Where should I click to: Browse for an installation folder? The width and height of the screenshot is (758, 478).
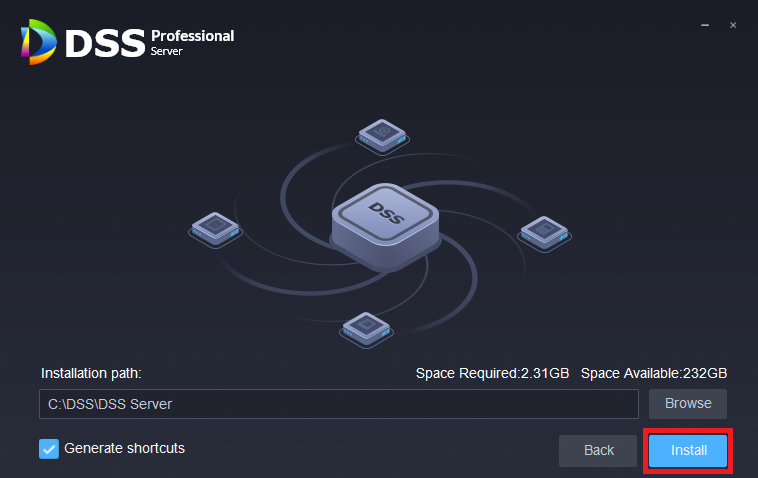(x=688, y=404)
